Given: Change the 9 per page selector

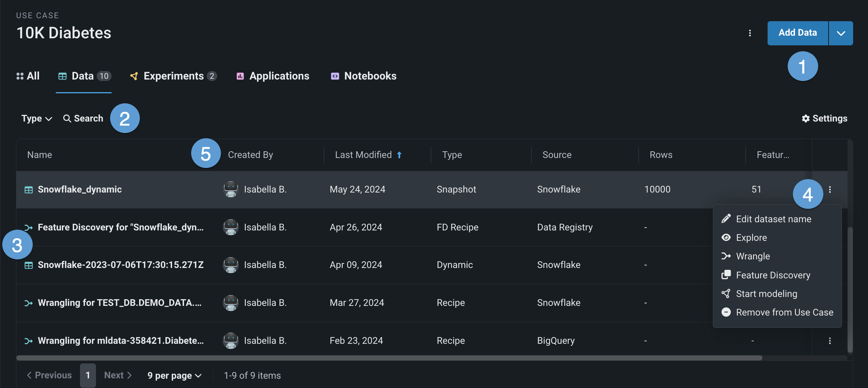Looking at the screenshot, I should 174,376.
